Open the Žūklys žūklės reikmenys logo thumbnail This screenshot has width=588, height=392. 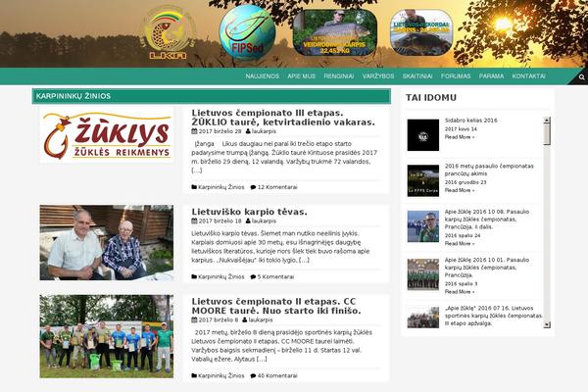(x=107, y=135)
